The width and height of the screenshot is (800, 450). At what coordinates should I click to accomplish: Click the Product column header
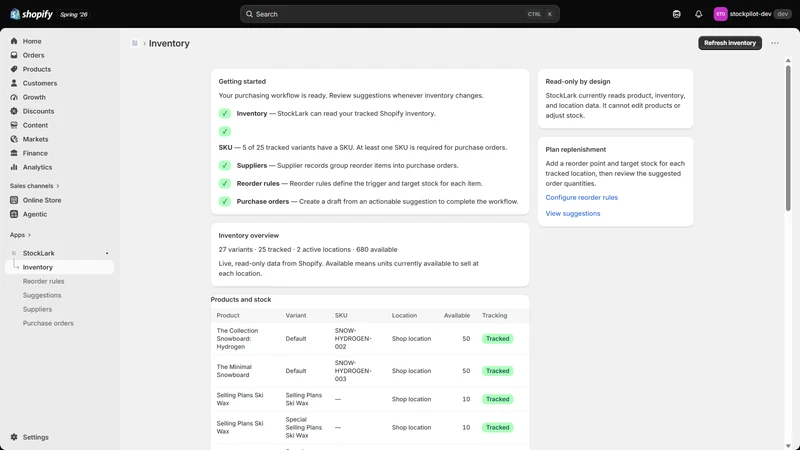228,315
